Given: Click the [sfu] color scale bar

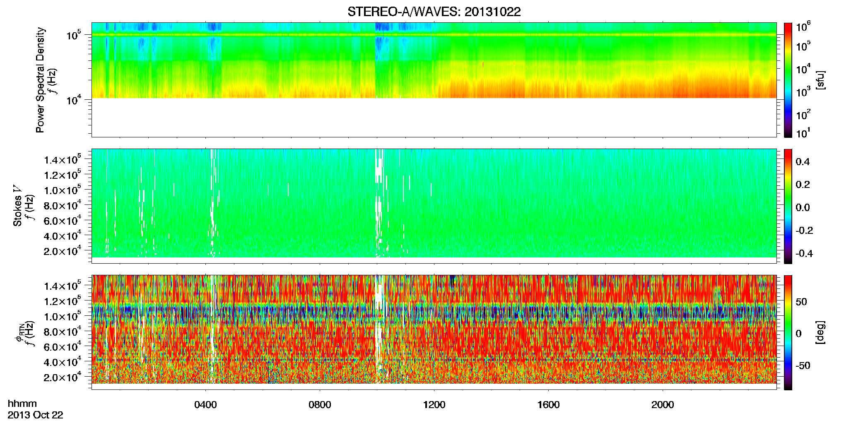Looking at the screenshot, I should tap(788, 79).
